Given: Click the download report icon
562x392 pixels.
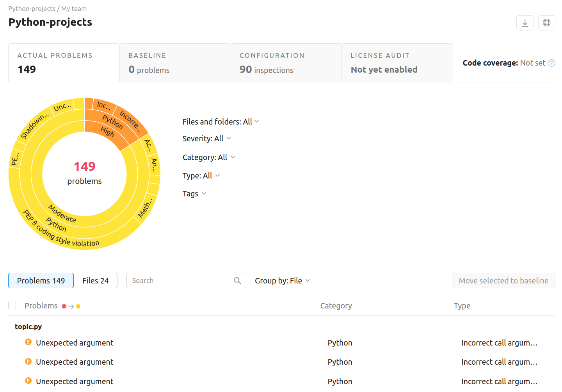Looking at the screenshot, I should click(x=525, y=23).
